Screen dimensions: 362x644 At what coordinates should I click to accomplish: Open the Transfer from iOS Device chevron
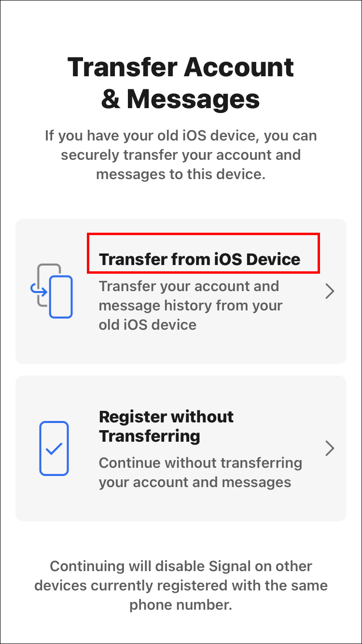point(330,291)
